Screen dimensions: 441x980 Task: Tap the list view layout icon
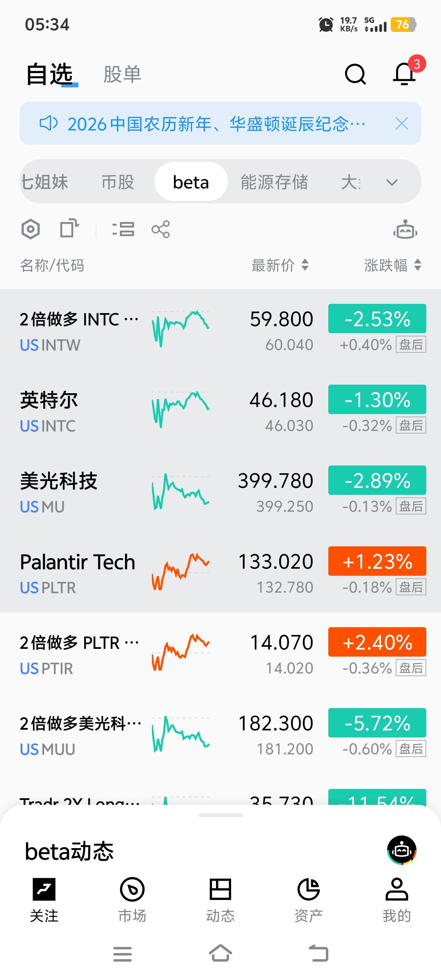point(123,229)
